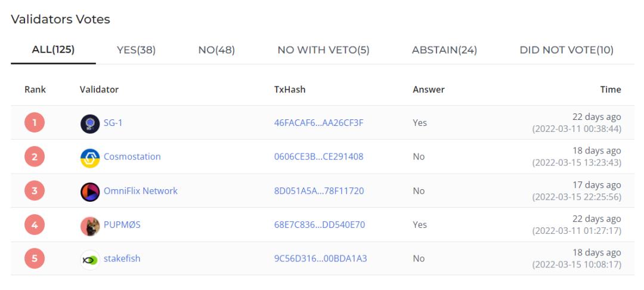Click the SG-1 validator logo icon
Viewport: 644px width, 290px height.
point(89,124)
